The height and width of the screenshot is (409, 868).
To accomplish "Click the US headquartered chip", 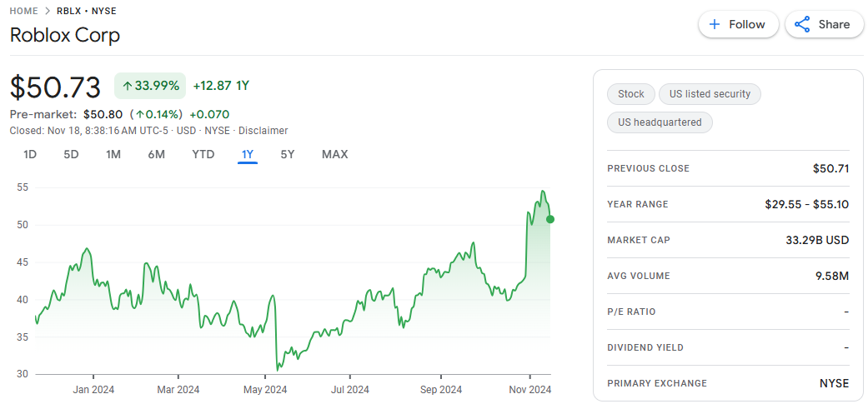I will point(660,122).
